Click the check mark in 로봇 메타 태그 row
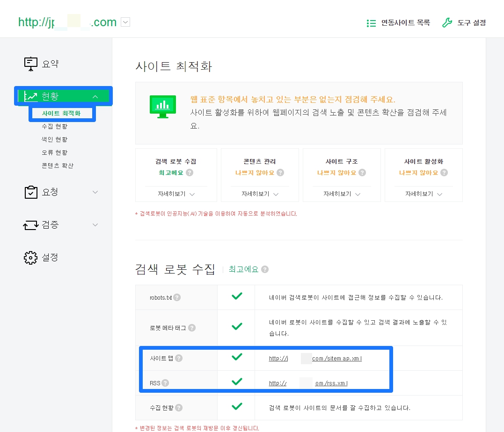The height and width of the screenshot is (432, 504). point(237,326)
